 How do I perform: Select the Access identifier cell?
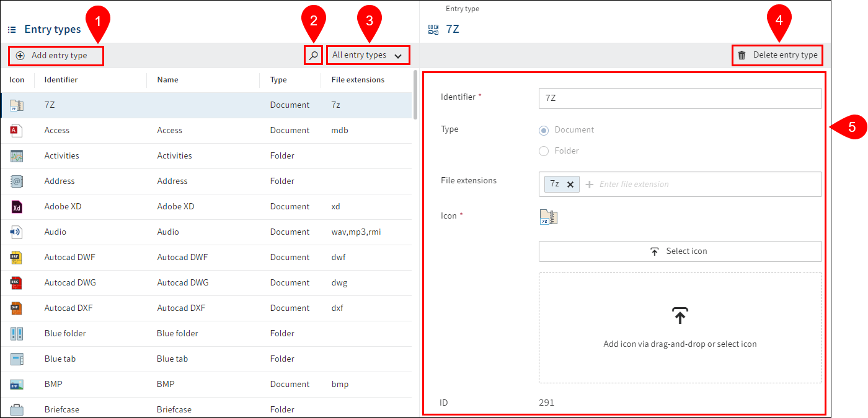[x=57, y=131]
